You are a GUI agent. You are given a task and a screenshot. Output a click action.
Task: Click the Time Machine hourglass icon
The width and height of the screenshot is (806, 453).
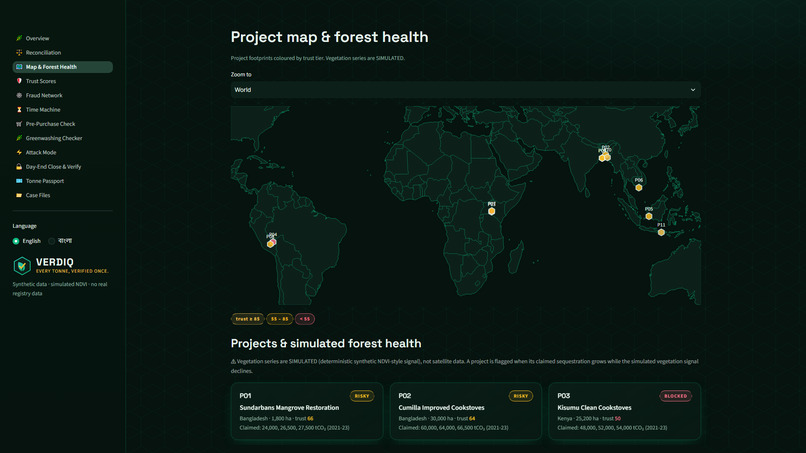[19, 110]
